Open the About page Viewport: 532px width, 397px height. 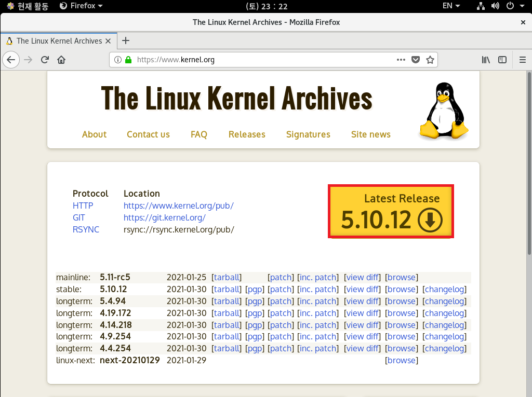[x=95, y=134]
